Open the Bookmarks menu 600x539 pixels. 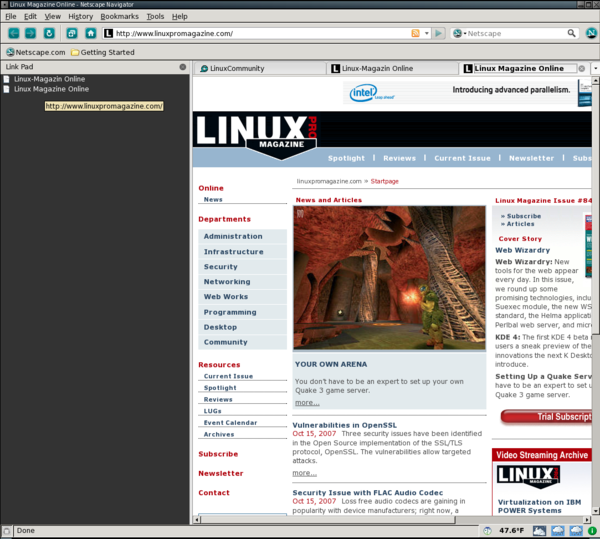pos(119,16)
